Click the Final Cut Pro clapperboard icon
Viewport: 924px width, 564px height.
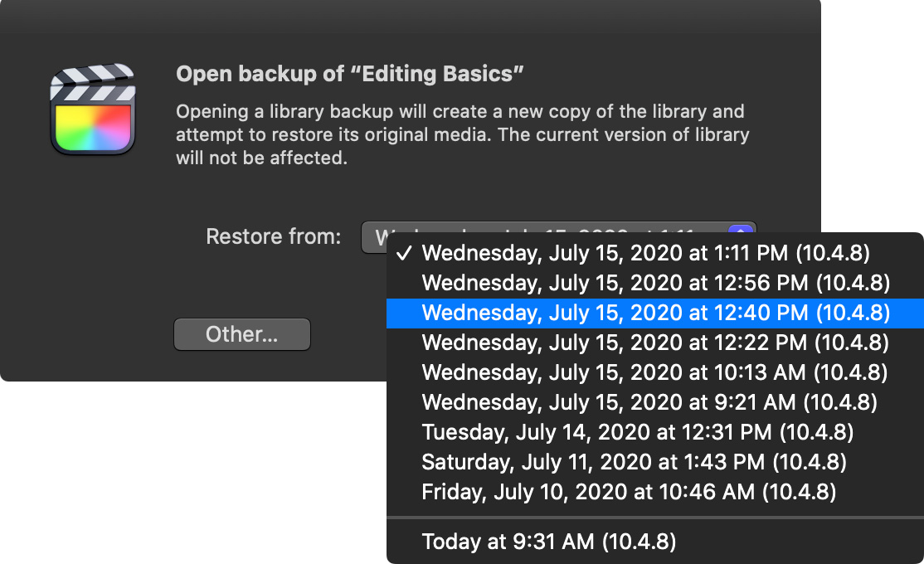[x=93, y=109]
